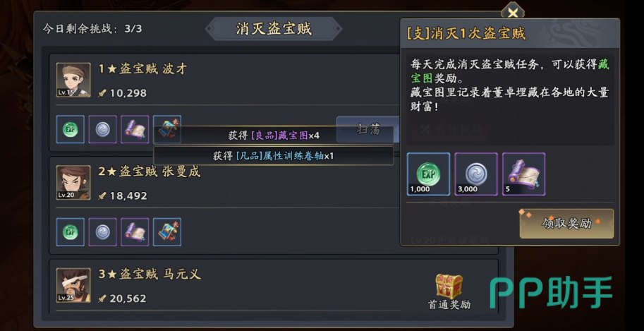Image resolution: width=644 pixels, height=331 pixels.
Task: Select 张曼成 bandit portrait
Action: [x=73, y=182]
